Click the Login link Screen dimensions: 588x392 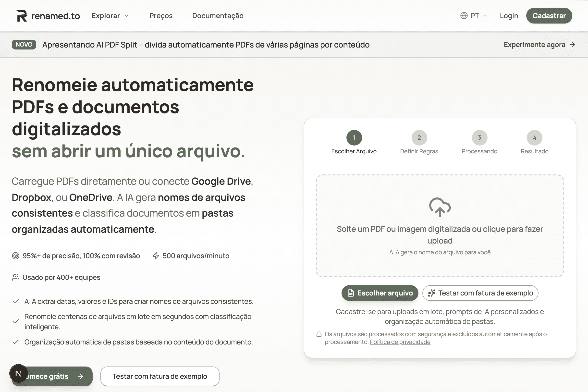point(509,15)
